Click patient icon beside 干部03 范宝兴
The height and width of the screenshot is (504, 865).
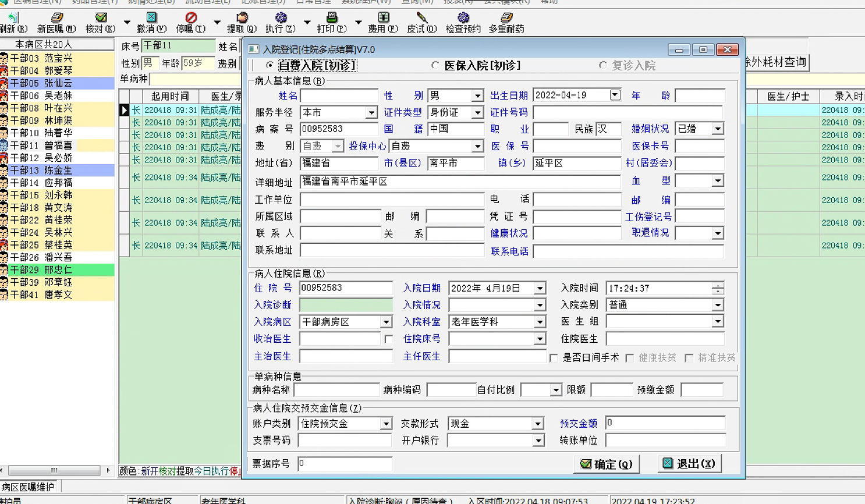tap(4, 58)
